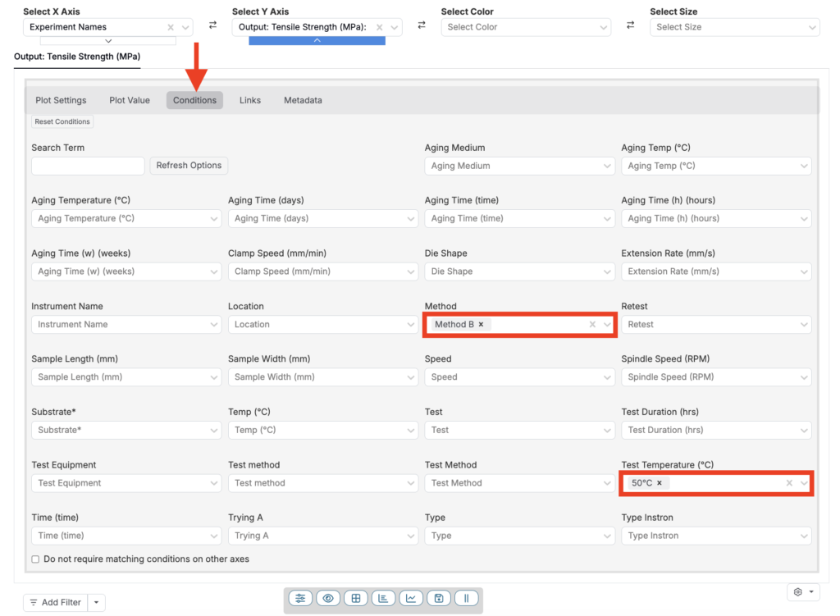Viewport: 840px width, 616px height.
Task: Open the Aging Time (days) dropdown
Action: click(323, 218)
